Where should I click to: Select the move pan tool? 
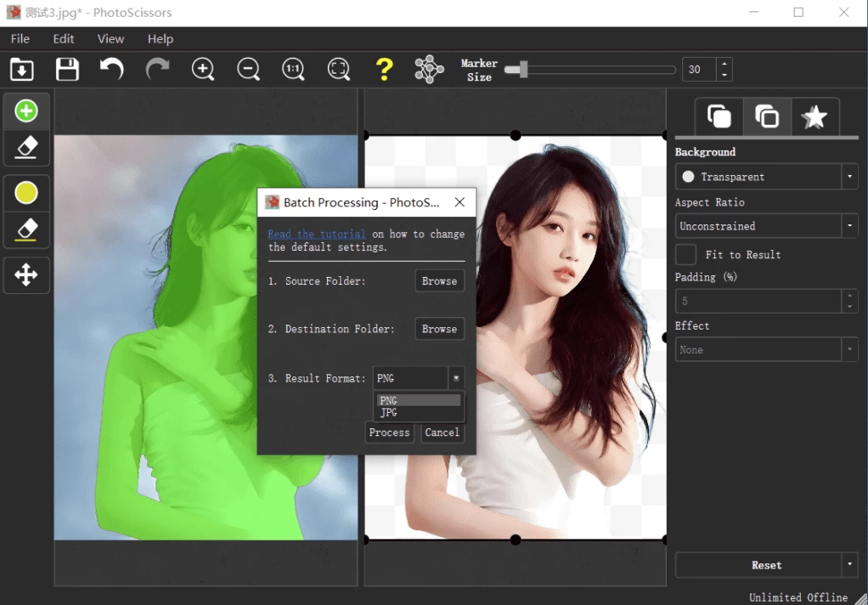(26, 275)
